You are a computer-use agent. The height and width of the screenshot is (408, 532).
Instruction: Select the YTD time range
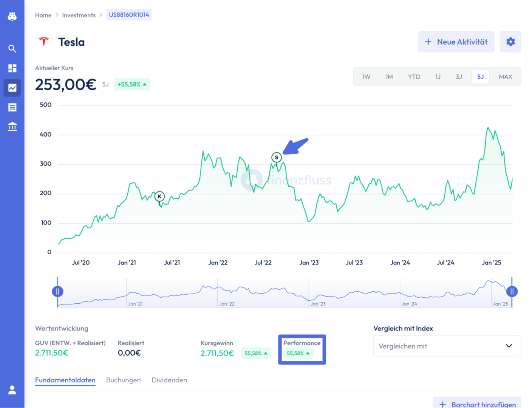pyautogui.click(x=414, y=77)
